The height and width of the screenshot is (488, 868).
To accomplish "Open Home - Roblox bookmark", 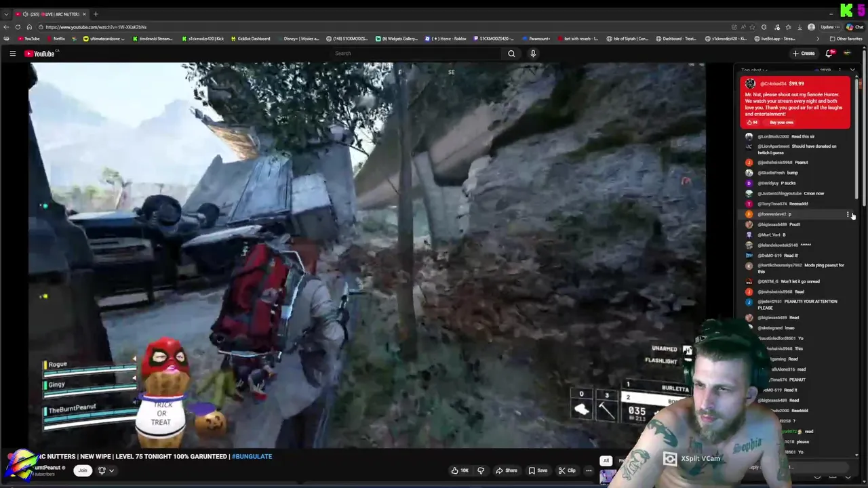I will click(446, 39).
